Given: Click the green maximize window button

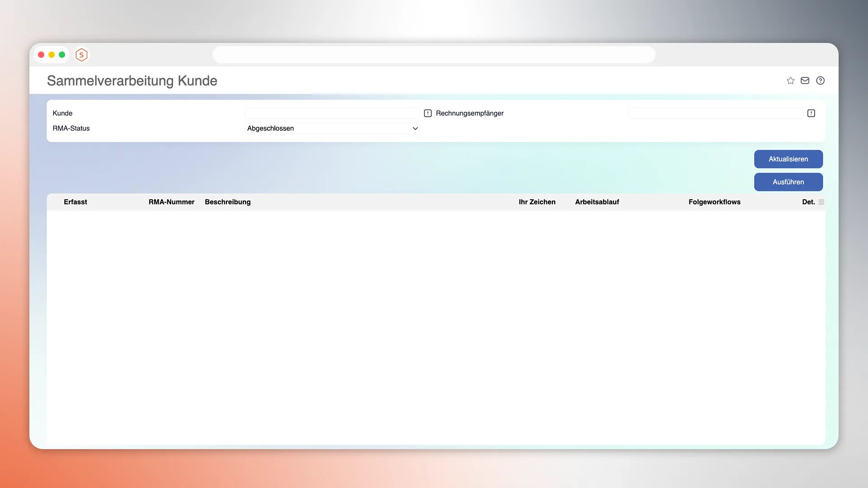Looking at the screenshot, I should coord(62,55).
